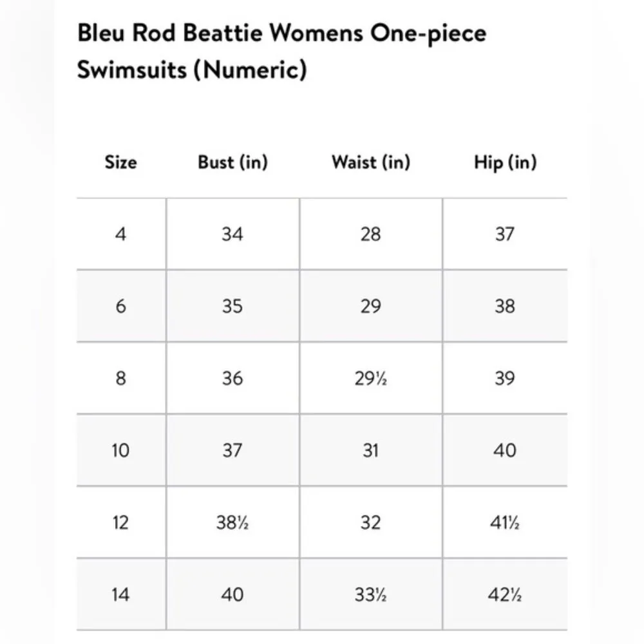Viewport: 644px width, 644px height.
Task: Select the size 12 row label
Action: [x=120, y=522]
